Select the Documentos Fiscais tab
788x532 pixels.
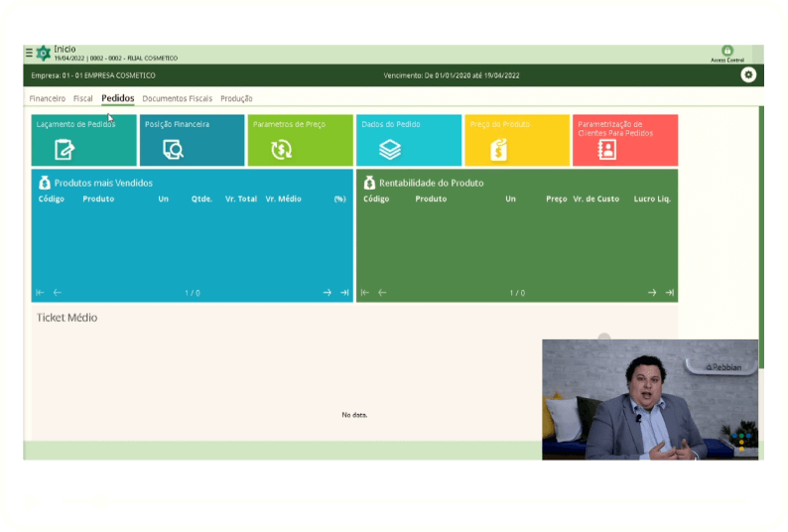coord(177,98)
